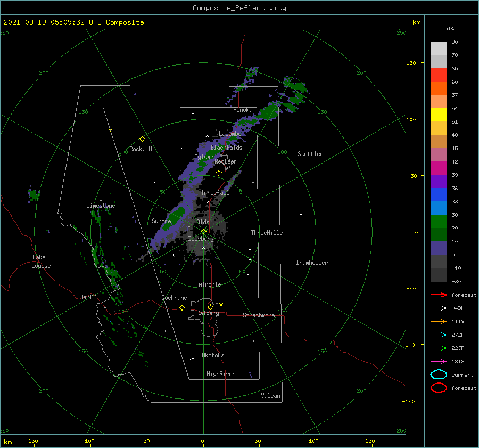479x448 pixels.
Task: Click the dBZ legend heading
Action: [x=451, y=28]
